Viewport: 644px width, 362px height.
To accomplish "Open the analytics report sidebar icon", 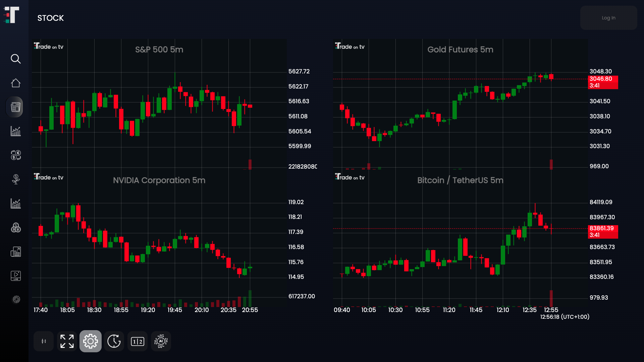I will (x=15, y=252).
